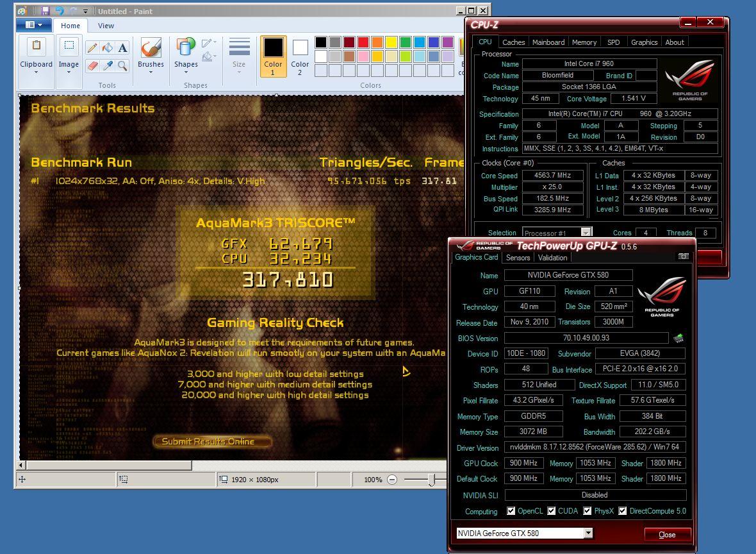The height and width of the screenshot is (554, 756).
Task: Click the zoom out minus button
Action: 392,479
